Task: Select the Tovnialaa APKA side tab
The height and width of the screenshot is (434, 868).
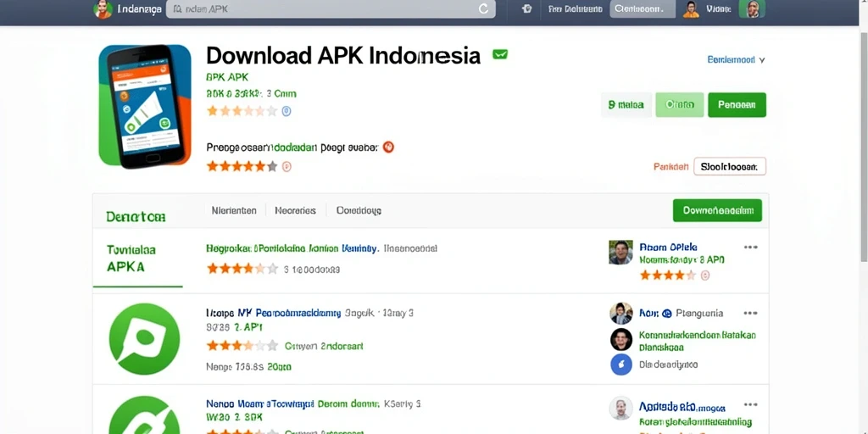Action: (137, 258)
